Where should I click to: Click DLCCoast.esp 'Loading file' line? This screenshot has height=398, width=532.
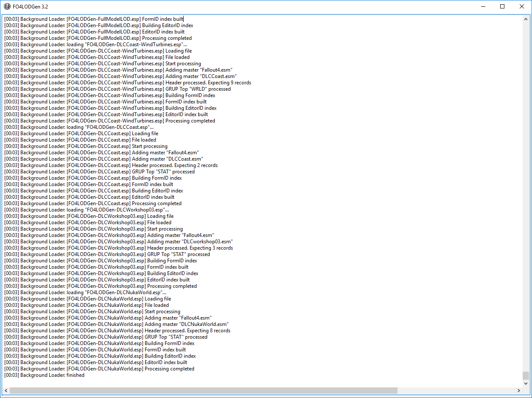[x=81, y=134]
